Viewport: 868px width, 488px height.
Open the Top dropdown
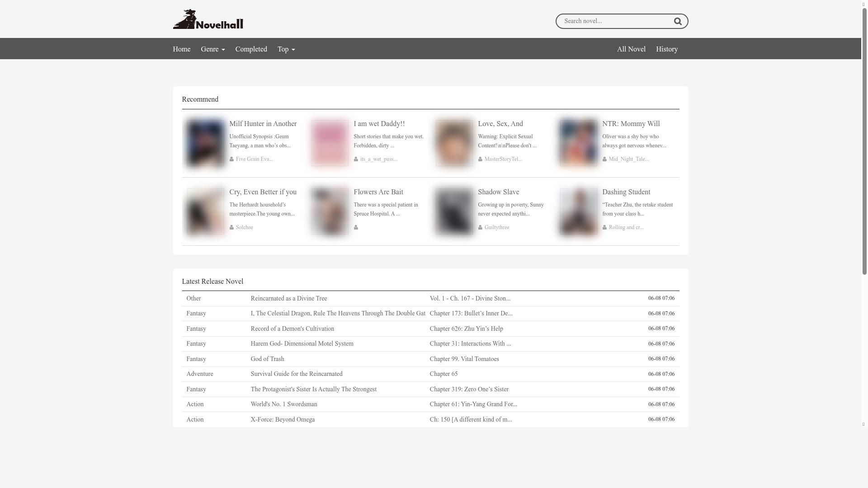tap(286, 49)
